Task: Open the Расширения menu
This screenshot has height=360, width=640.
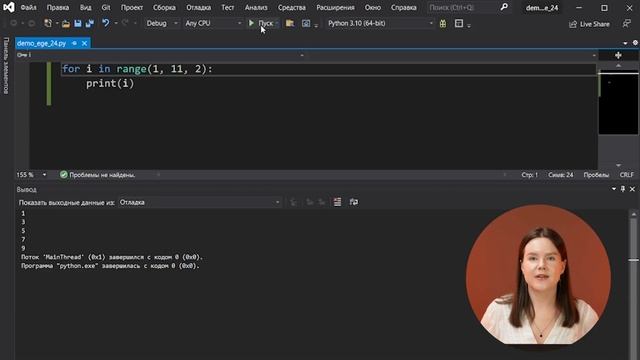Action: tap(335, 7)
